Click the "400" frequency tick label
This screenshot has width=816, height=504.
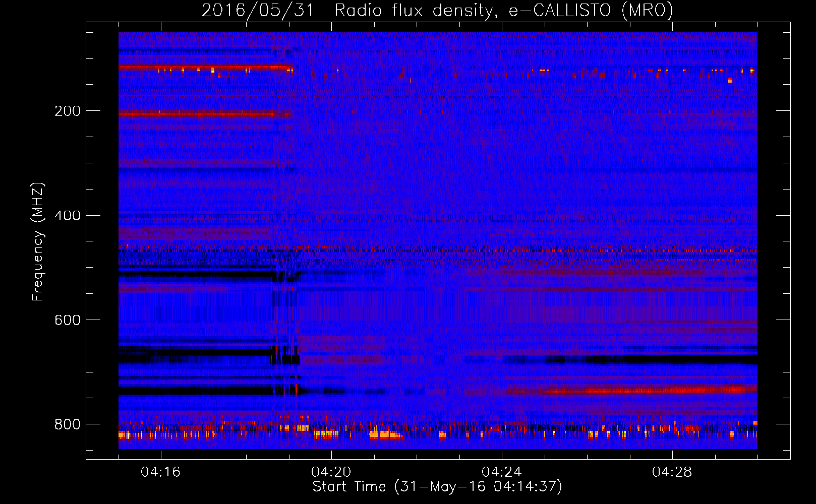(68, 216)
